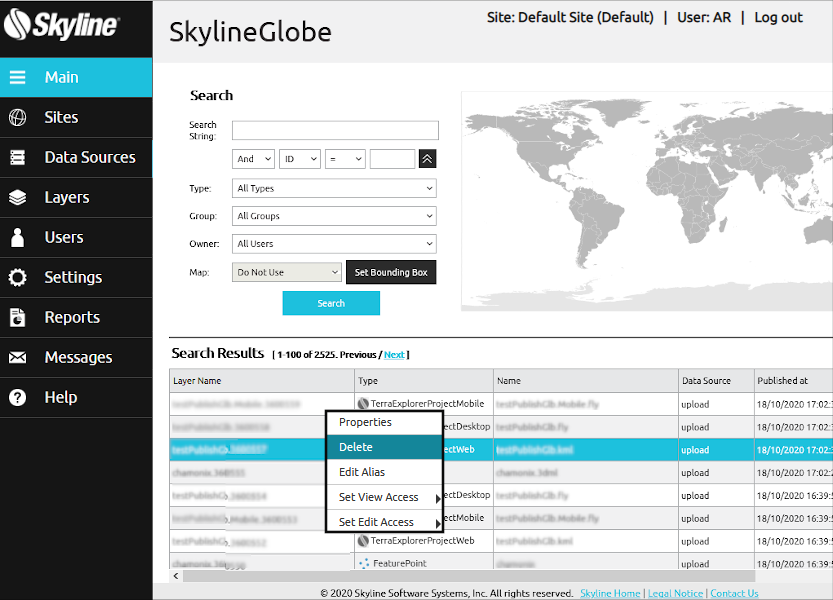Click the world map preview

647,201
